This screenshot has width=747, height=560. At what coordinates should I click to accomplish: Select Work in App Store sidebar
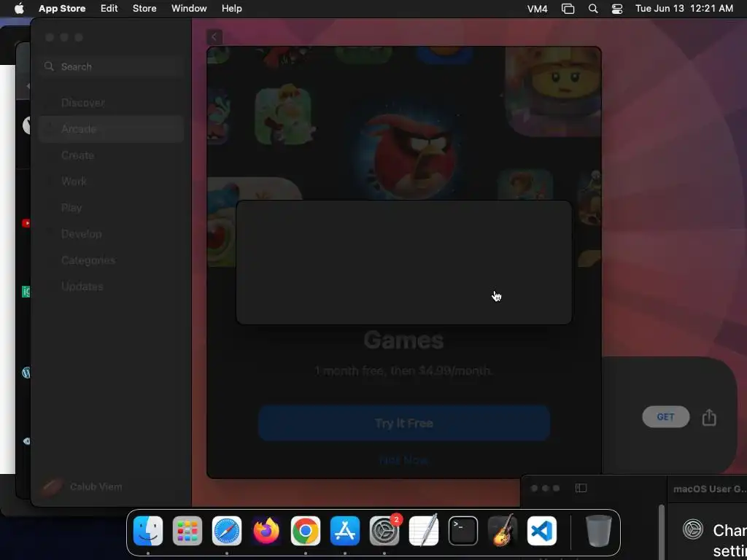point(111,182)
